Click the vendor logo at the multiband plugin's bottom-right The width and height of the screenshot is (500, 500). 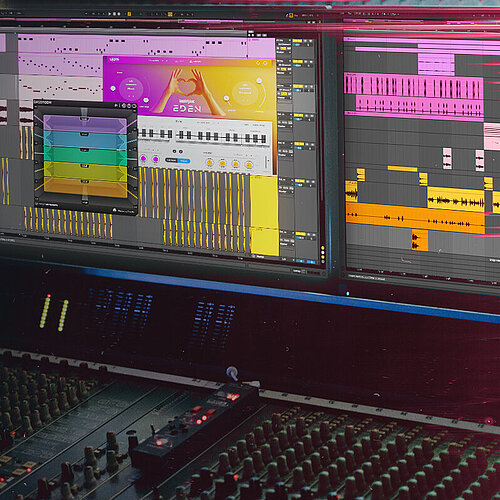click(x=124, y=211)
